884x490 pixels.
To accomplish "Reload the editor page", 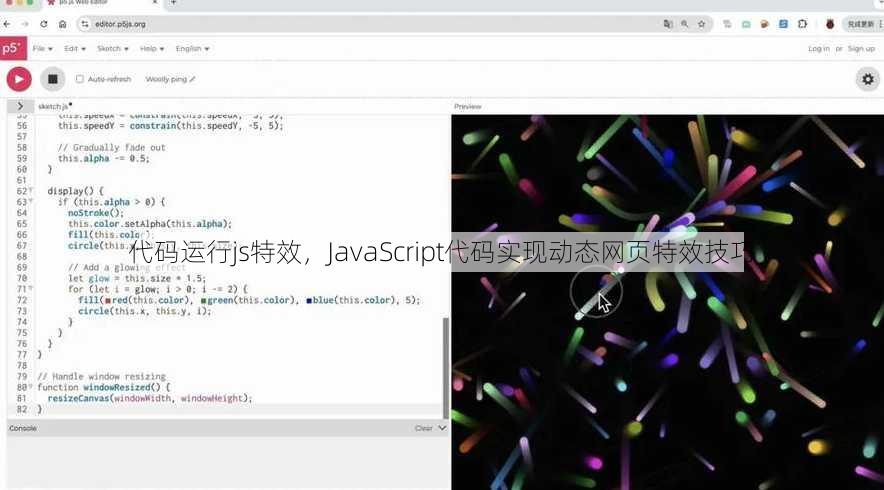I will [x=43, y=24].
